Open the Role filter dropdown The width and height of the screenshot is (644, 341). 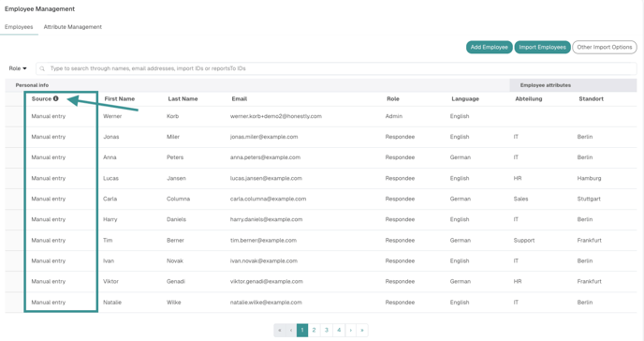click(x=18, y=68)
